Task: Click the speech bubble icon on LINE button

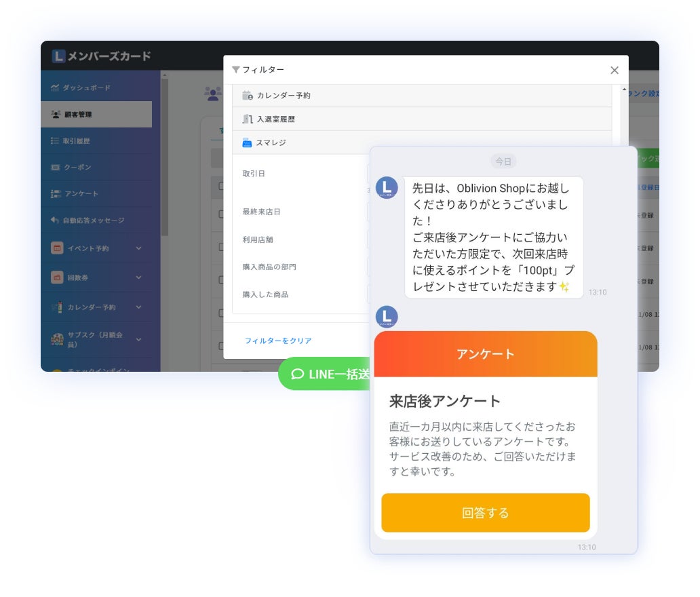Action: (x=297, y=374)
